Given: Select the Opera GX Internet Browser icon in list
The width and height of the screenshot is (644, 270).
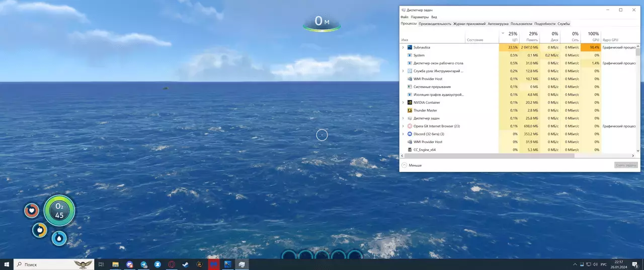Looking at the screenshot, I should click(x=410, y=126).
